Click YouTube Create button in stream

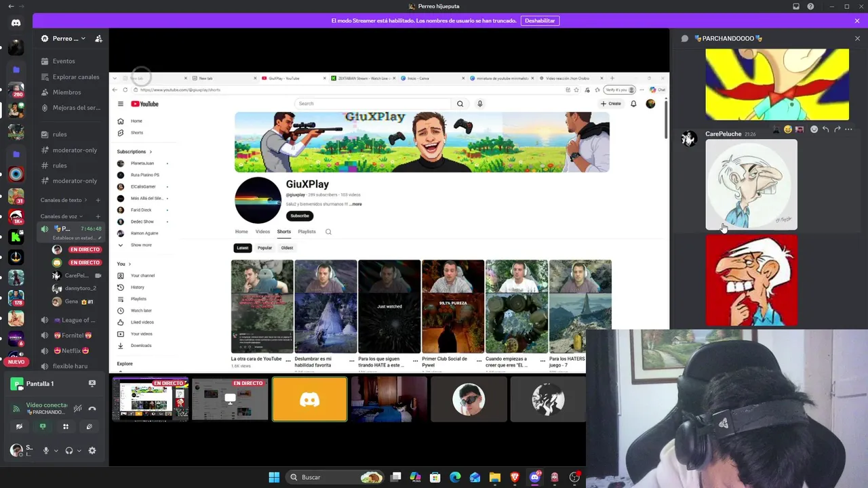(x=611, y=104)
